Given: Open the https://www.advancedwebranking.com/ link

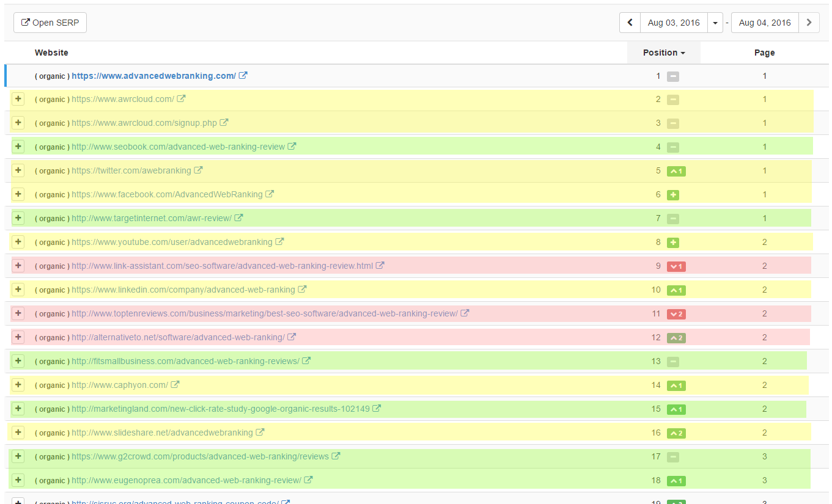Looking at the screenshot, I should pos(153,76).
